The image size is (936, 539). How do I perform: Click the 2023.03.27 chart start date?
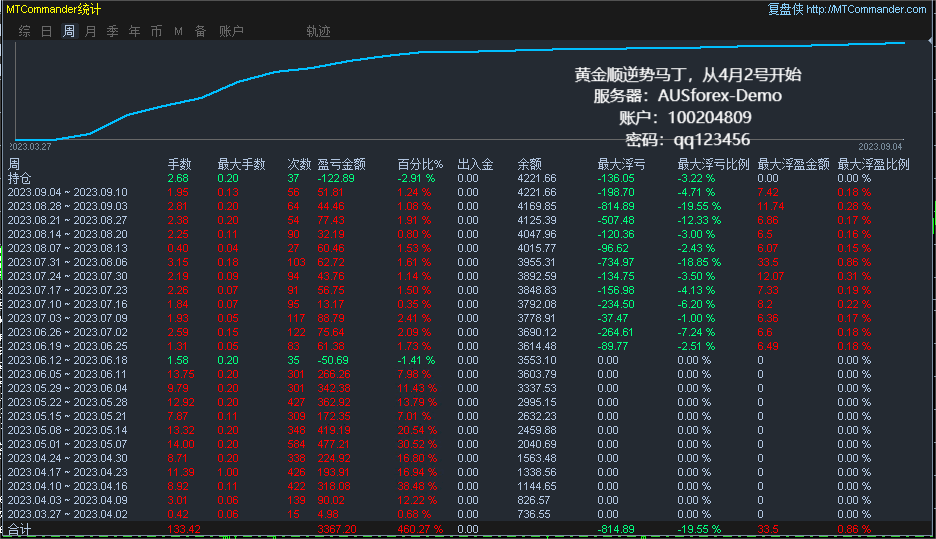(30, 146)
